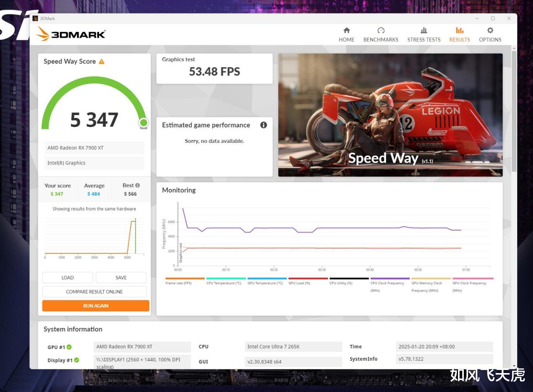
Task: Switch to the BENCHMARKS tab
Action: (381, 34)
